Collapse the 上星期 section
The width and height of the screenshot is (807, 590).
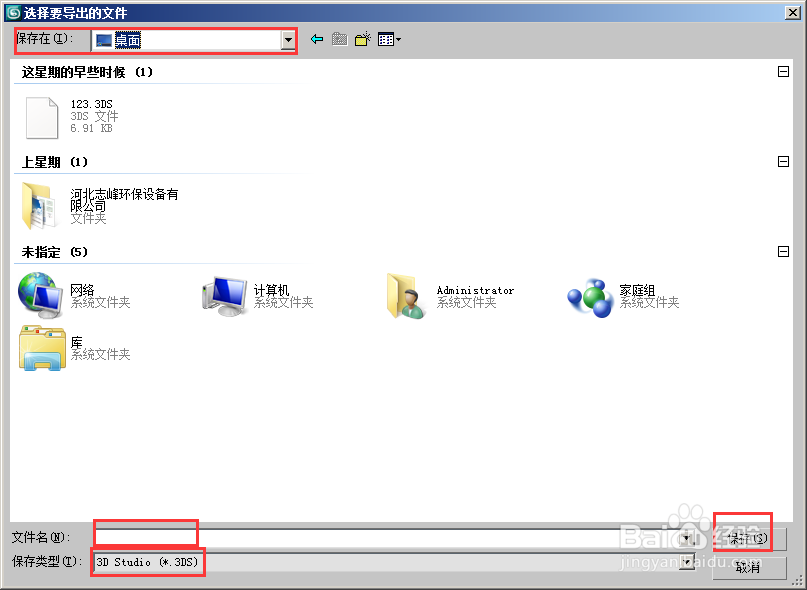(x=783, y=160)
